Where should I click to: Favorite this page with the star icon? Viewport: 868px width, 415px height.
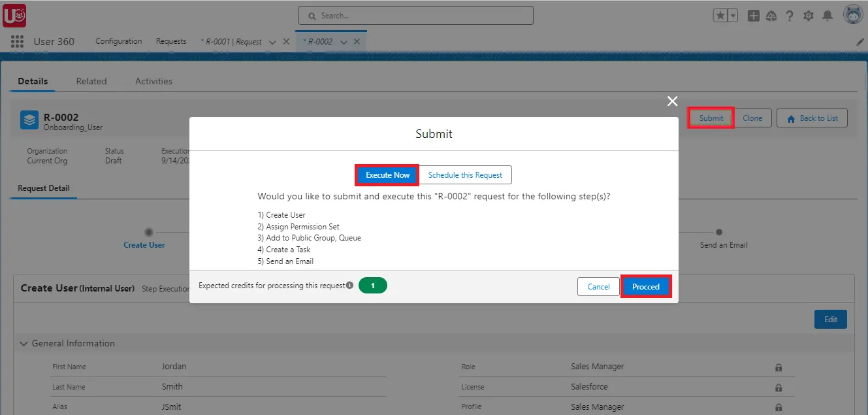pyautogui.click(x=720, y=14)
